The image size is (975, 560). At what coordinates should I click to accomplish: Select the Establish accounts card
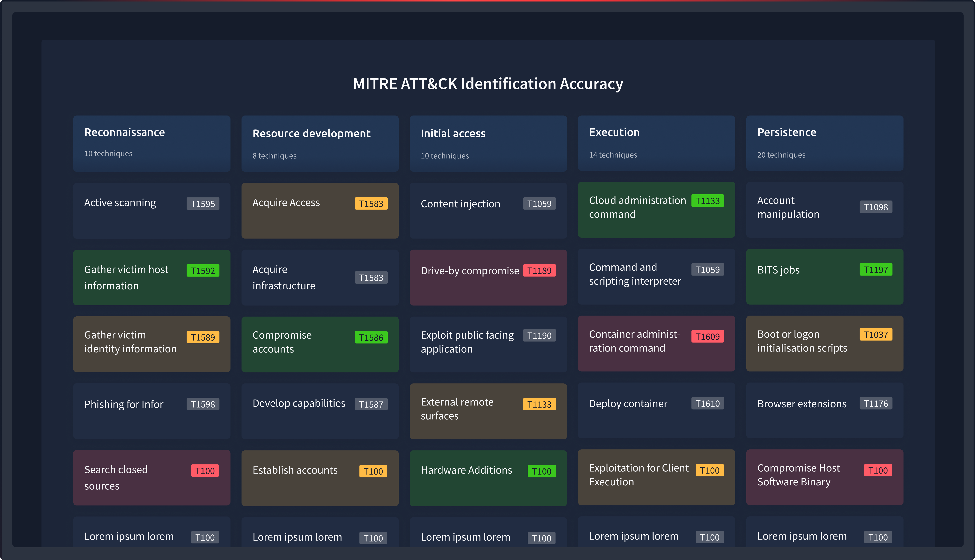coord(320,478)
